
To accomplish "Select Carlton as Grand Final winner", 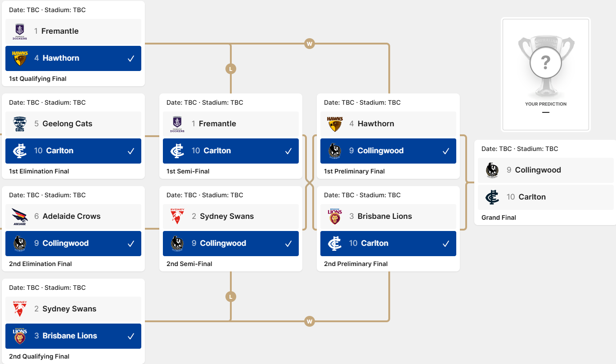I will [x=546, y=197].
